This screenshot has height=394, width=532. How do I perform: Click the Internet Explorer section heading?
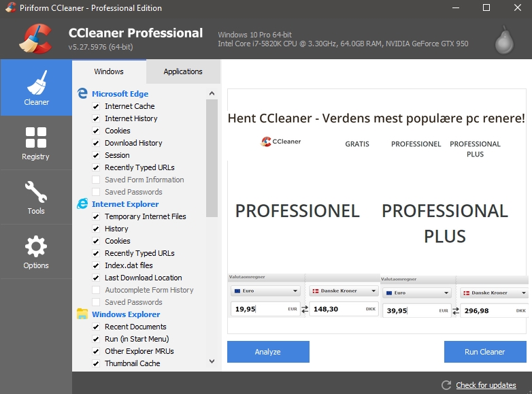coord(125,204)
